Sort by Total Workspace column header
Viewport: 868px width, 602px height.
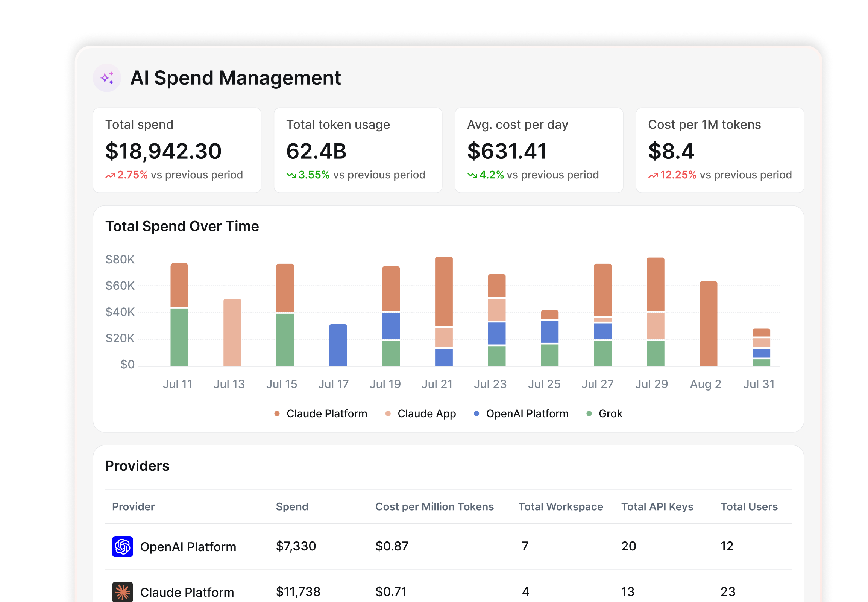[x=561, y=506]
